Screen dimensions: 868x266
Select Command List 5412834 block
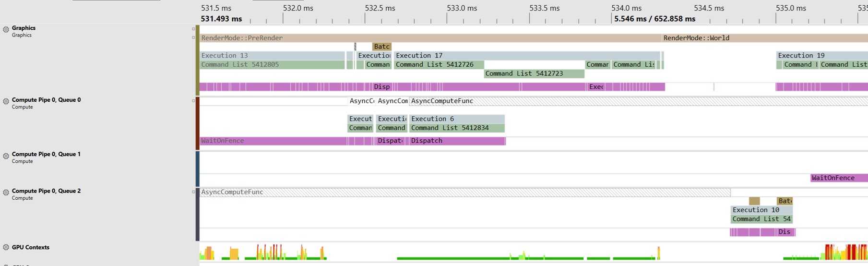(457, 128)
